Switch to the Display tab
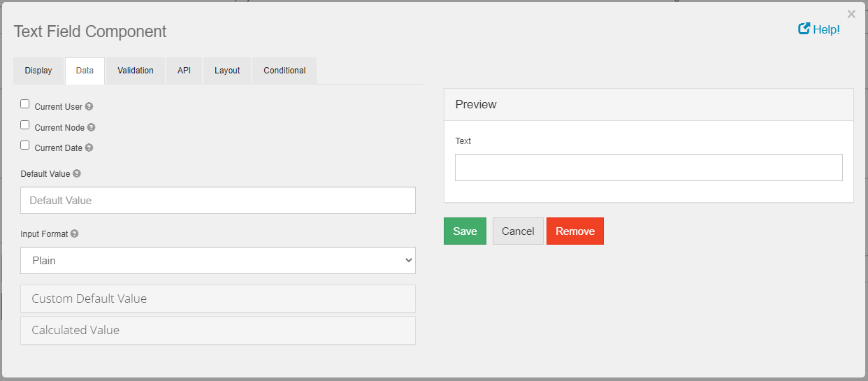868x381 pixels. click(38, 71)
